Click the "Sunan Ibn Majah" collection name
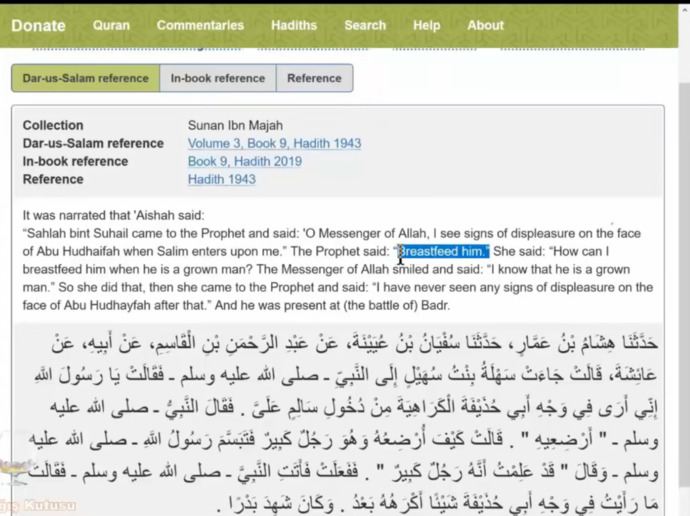The width and height of the screenshot is (690, 516). point(235,125)
